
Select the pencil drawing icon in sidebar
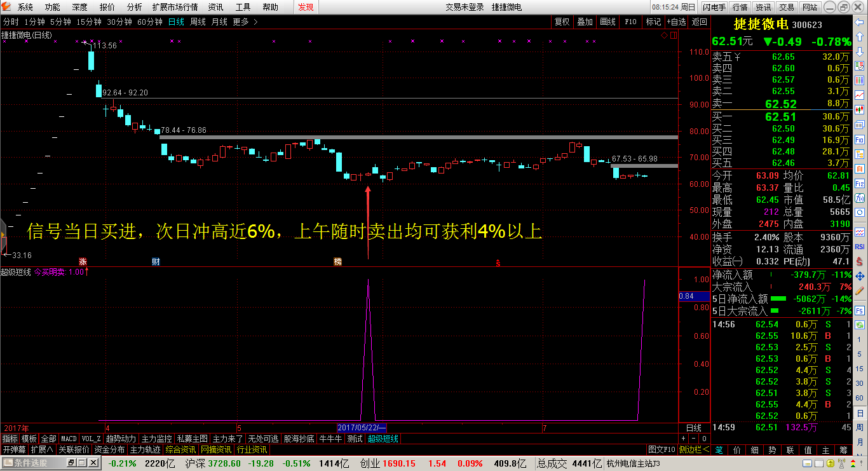pyautogui.click(x=859, y=290)
